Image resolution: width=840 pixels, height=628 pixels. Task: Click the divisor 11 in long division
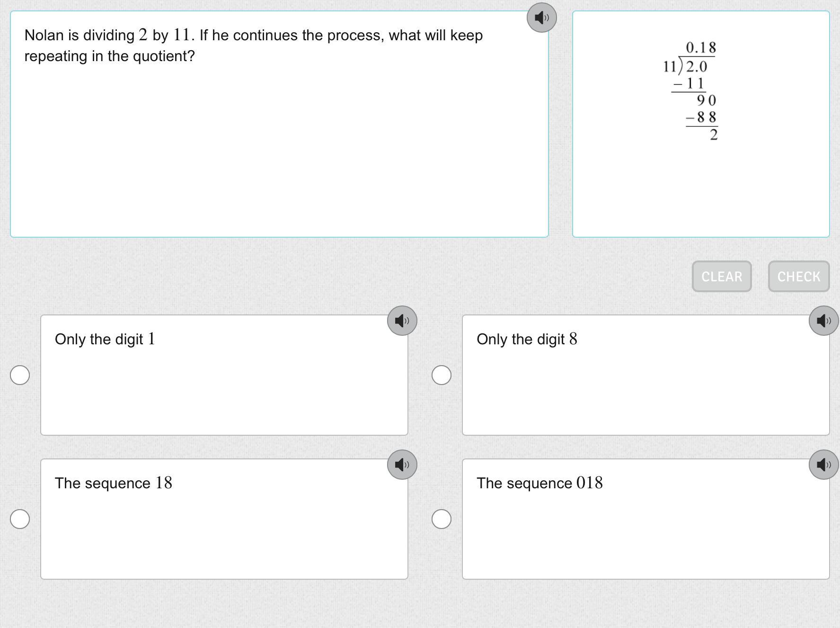669,67
